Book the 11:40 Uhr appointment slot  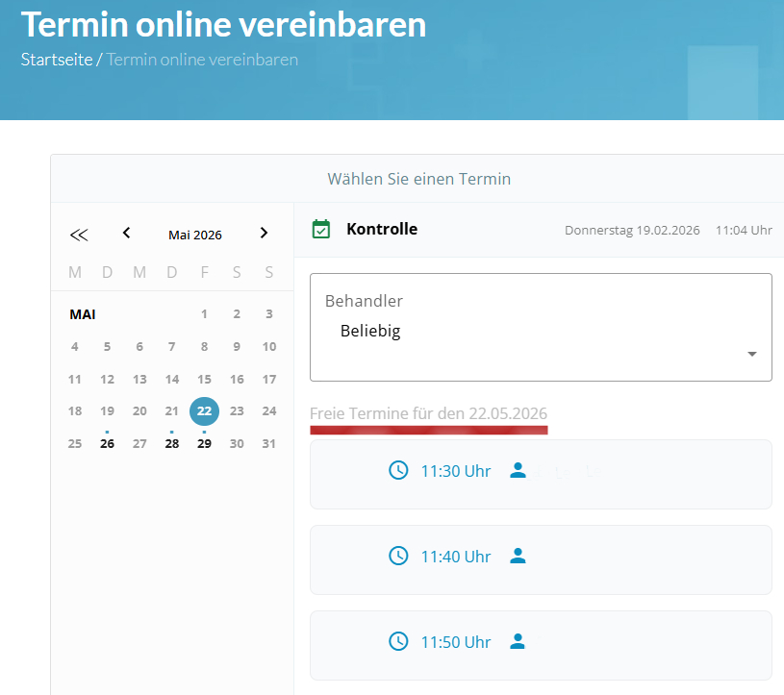(x=540, y=558)
